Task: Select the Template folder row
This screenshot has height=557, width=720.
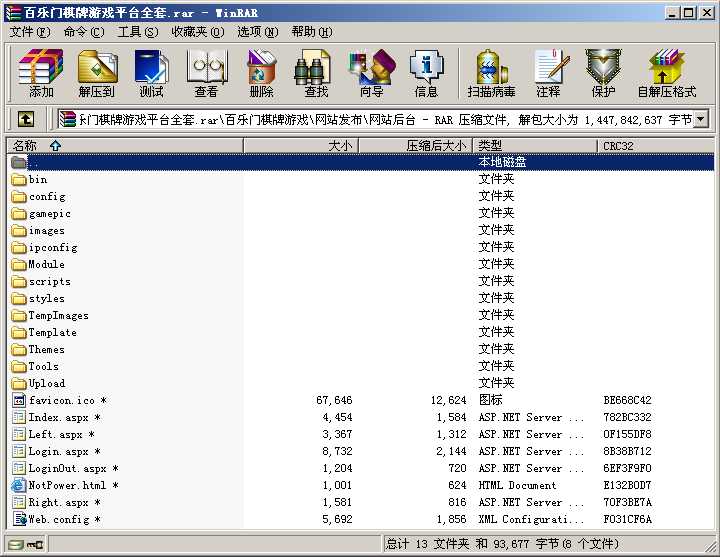Action: tap(361, 332)
